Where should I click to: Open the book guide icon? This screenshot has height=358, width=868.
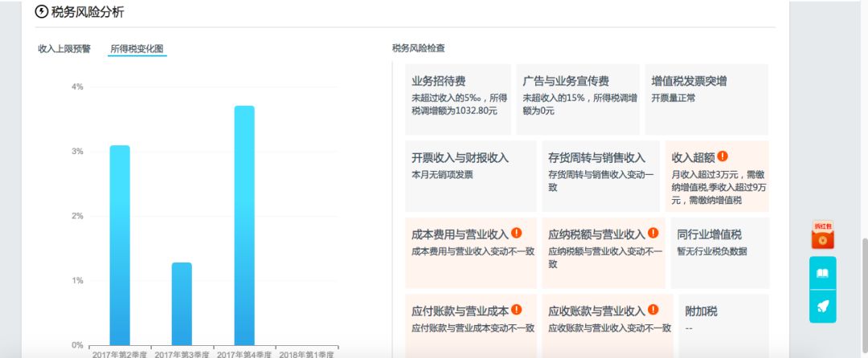[x=823, y=273]
